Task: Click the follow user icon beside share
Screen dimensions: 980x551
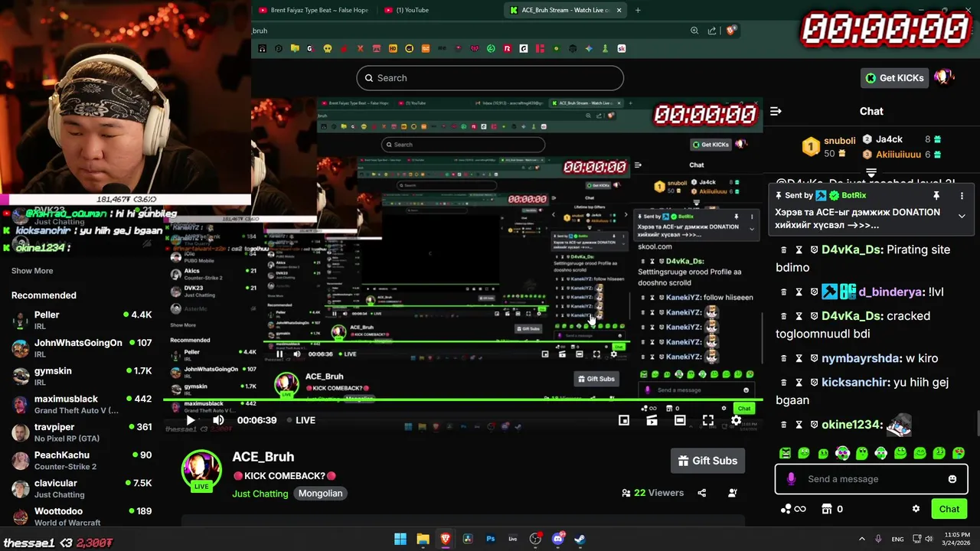Action: coord(733,493)
